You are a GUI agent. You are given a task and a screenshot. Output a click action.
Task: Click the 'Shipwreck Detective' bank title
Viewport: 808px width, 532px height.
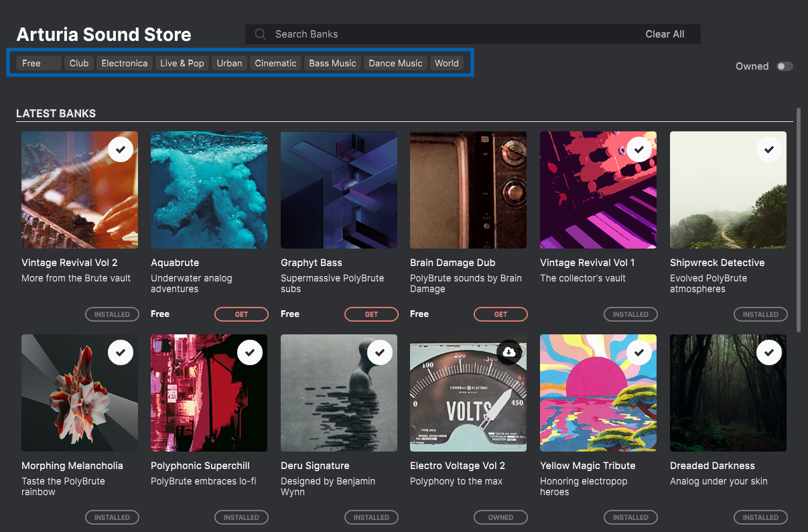coord(718,263)
